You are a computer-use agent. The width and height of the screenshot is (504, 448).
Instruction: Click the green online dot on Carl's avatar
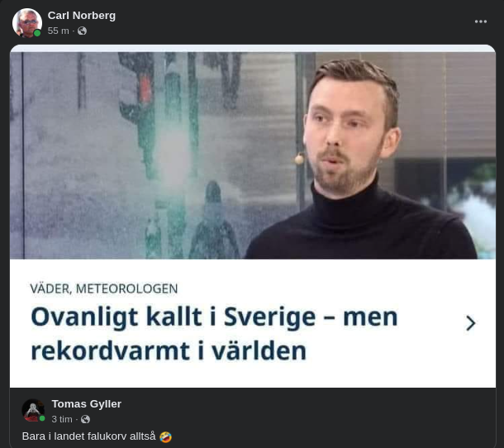click(37, 33)
